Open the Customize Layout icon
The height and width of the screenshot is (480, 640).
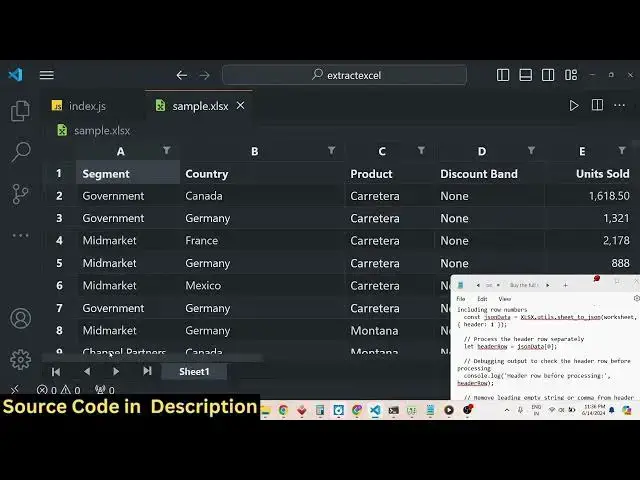(x=571, y=75)
